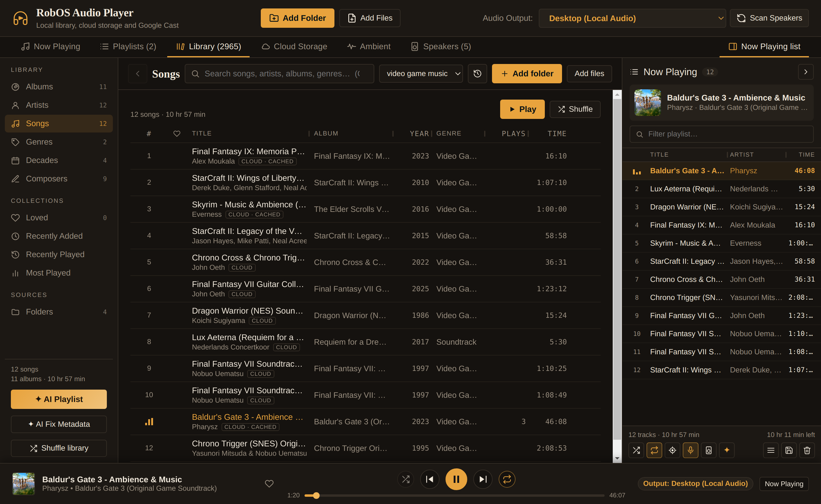Seek using the playback progress slider

[454, 495]
